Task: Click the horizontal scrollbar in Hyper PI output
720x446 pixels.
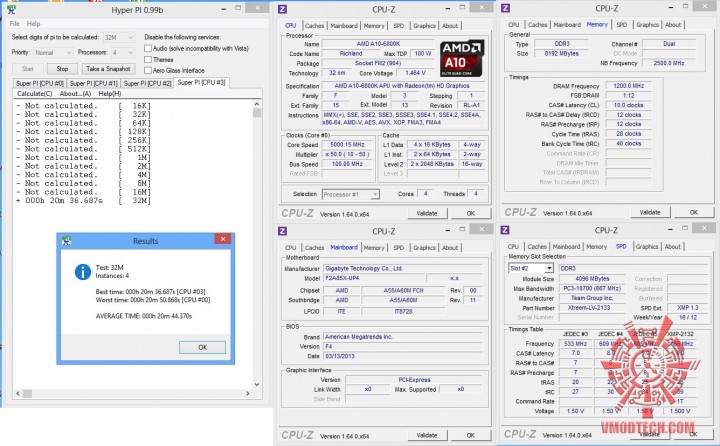Action: (x=133, y=394)
